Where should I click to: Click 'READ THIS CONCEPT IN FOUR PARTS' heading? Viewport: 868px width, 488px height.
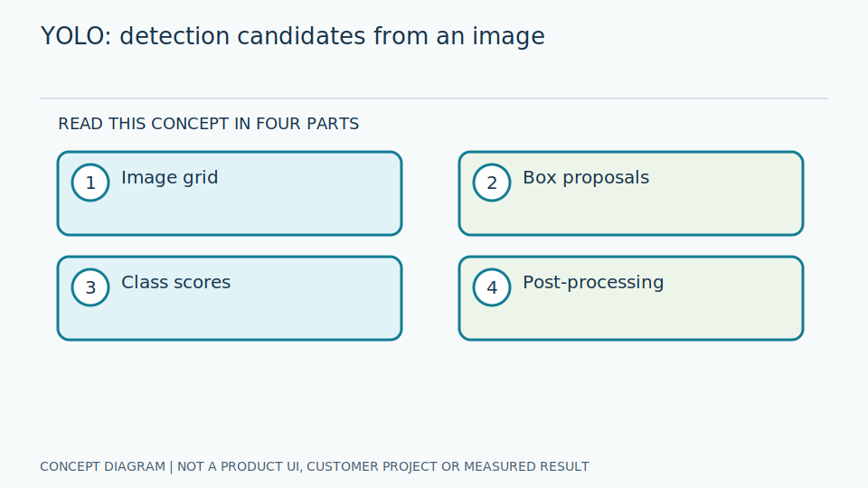208,124
